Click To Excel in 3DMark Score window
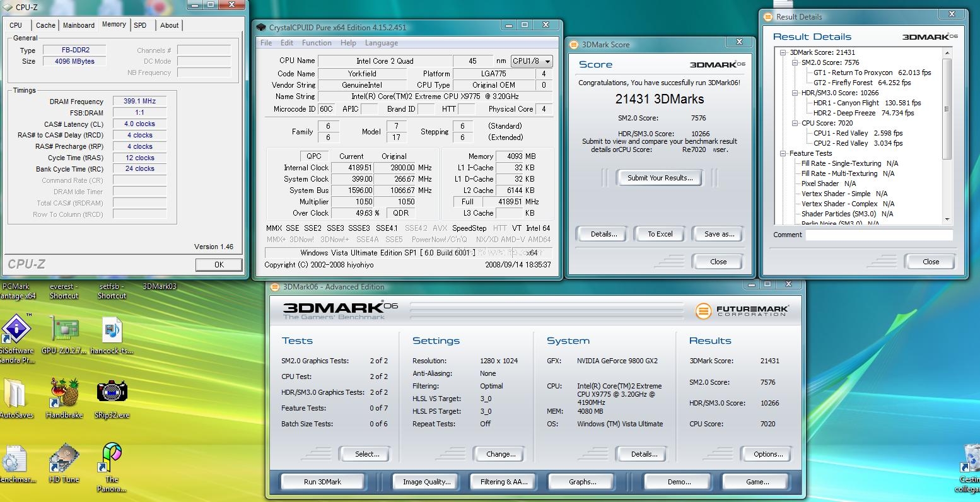Viewport: 980px width, 502px height. (x=660, y=234)
